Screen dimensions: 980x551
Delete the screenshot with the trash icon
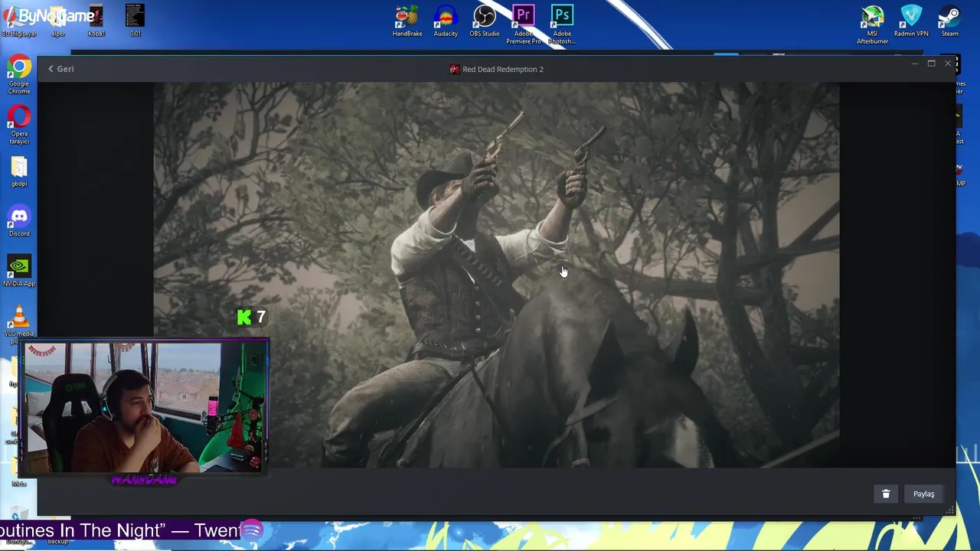coord(886,494)
